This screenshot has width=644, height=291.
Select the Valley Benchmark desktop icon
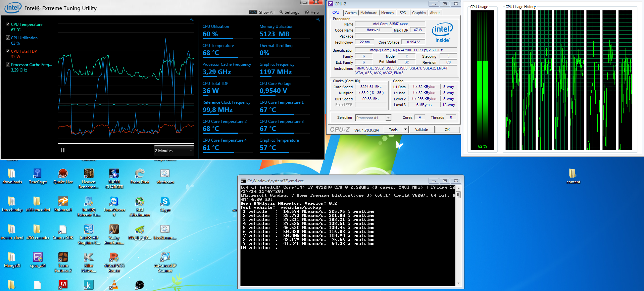[114, 235]
